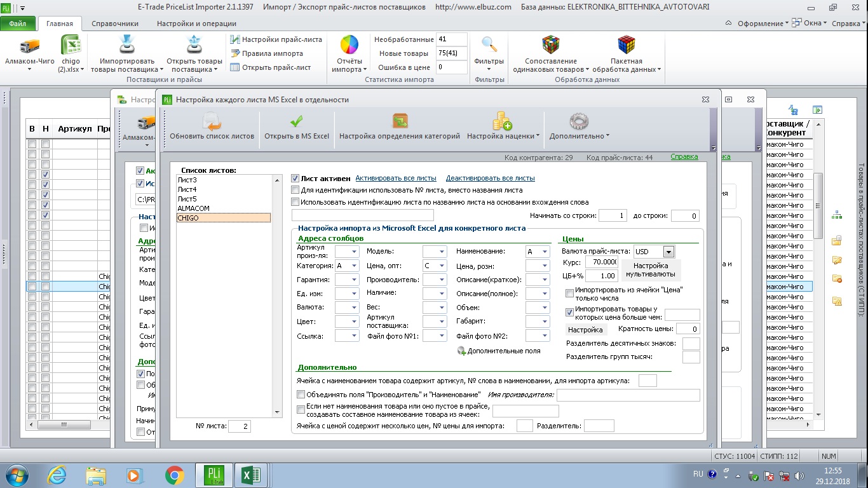Open the Окна menu
Viewport: 868px width, 488px height.
pyautogui.click(x=810, y=24)
